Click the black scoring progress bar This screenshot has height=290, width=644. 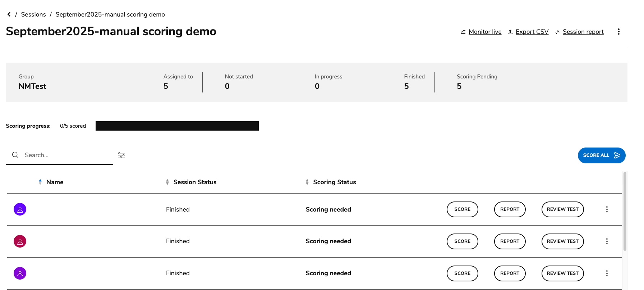(177, 126)
